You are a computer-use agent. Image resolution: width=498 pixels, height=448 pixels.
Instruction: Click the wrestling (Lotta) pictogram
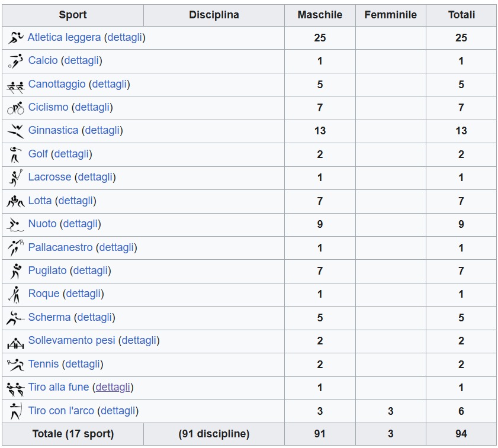tap(15, 201)
